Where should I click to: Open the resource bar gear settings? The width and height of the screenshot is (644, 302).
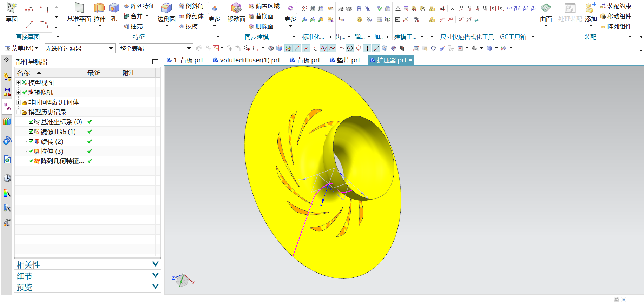6,60
